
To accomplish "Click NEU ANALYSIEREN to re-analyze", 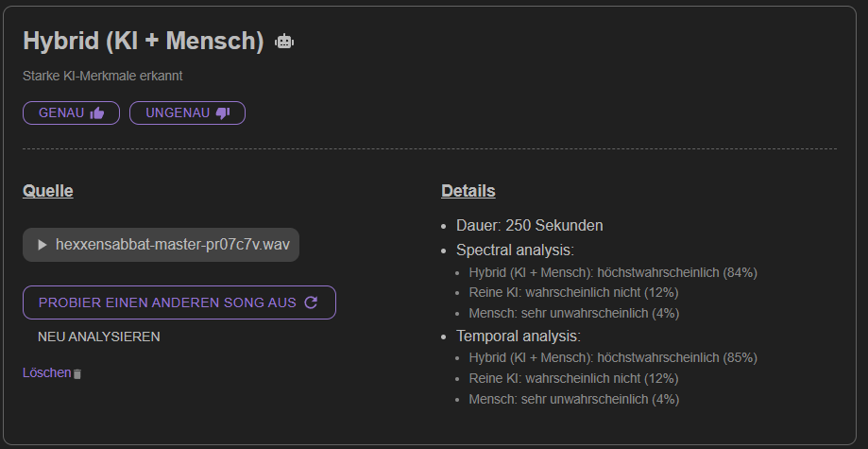I will tap(98, 337).
